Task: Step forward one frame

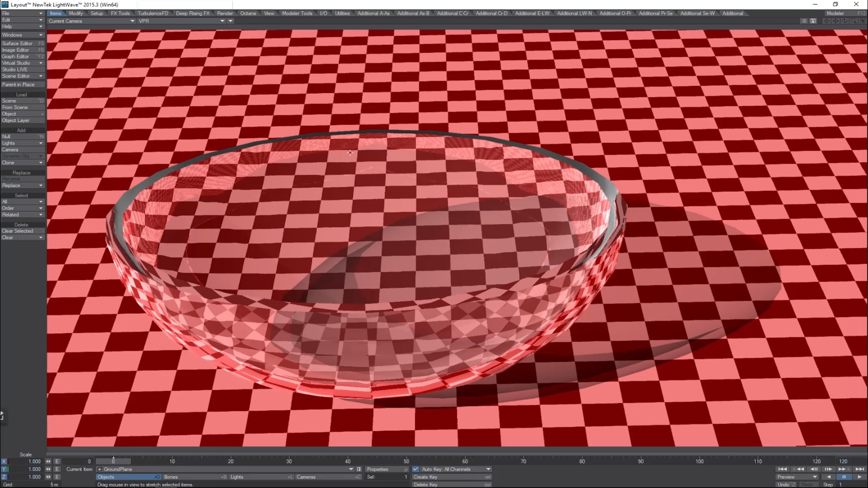Action: 828,469
